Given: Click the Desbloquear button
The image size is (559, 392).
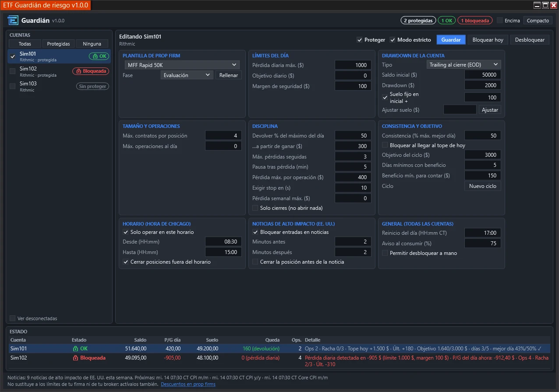Looking at the screenshot, I should pos(530,40).
